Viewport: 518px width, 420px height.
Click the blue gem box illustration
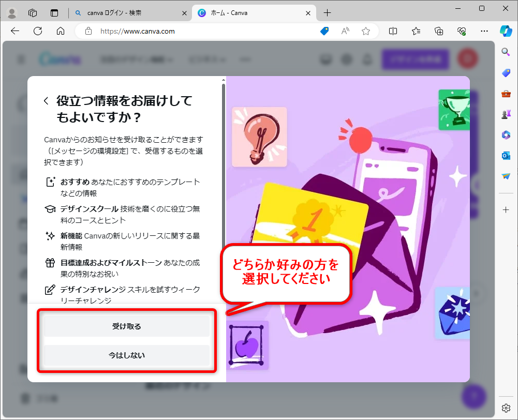click(453, 313)
